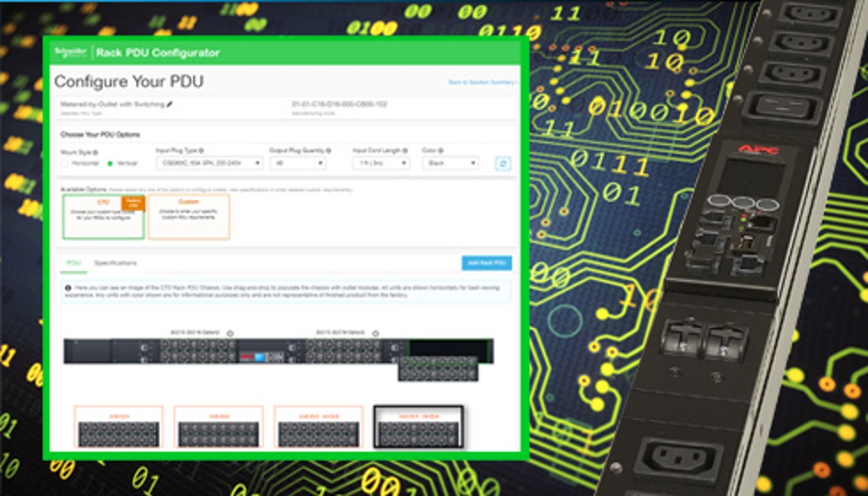Open the Color dropdown set to Black
Image resolution: width=868 pixels, height=496 pixels.
[x=450, y=163]
